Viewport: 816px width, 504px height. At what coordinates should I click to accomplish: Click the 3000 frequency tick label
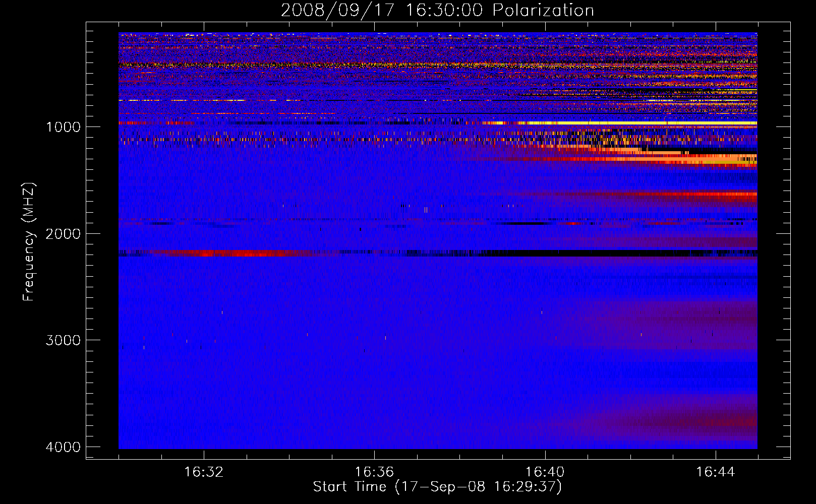(64, 340)
